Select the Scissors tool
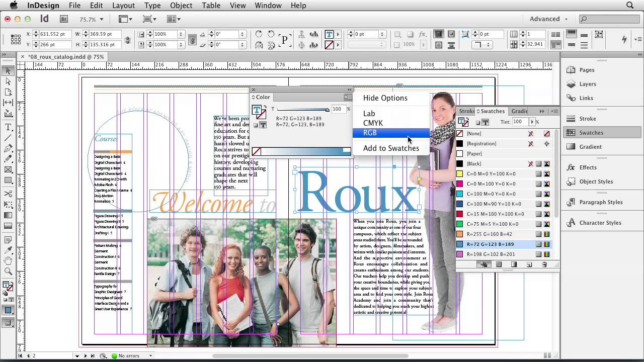644x362 pixels. 8,194
